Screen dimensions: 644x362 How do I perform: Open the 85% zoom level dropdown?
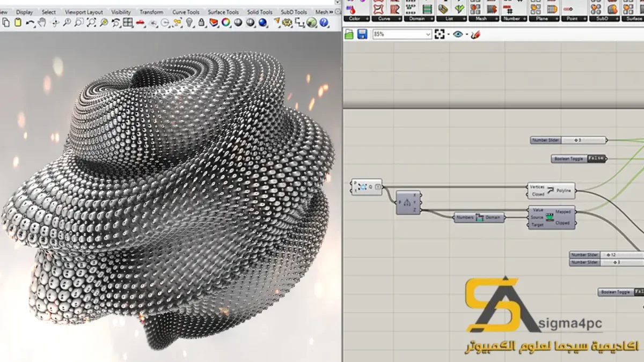(x=402, y=34)
